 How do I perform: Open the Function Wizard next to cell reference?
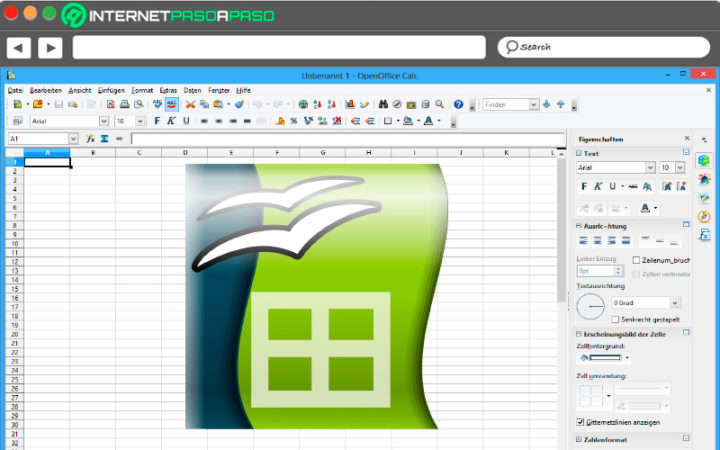click(90, 138)
